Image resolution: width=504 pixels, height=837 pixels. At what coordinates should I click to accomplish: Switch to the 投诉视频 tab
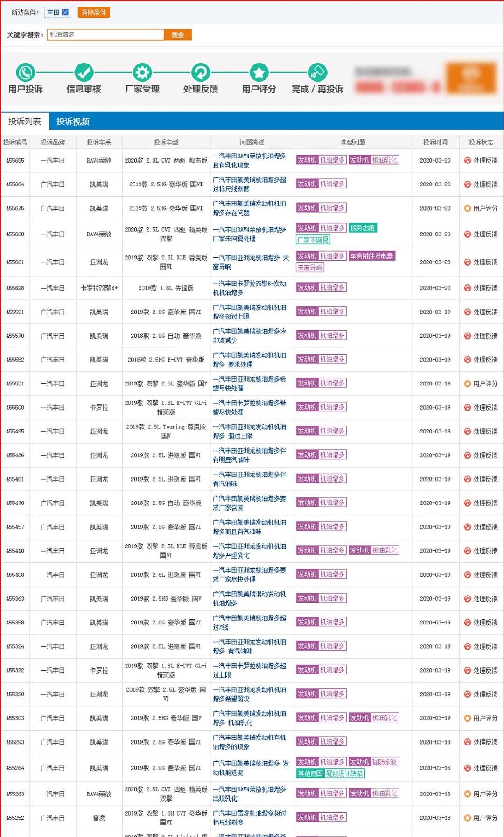73,121
